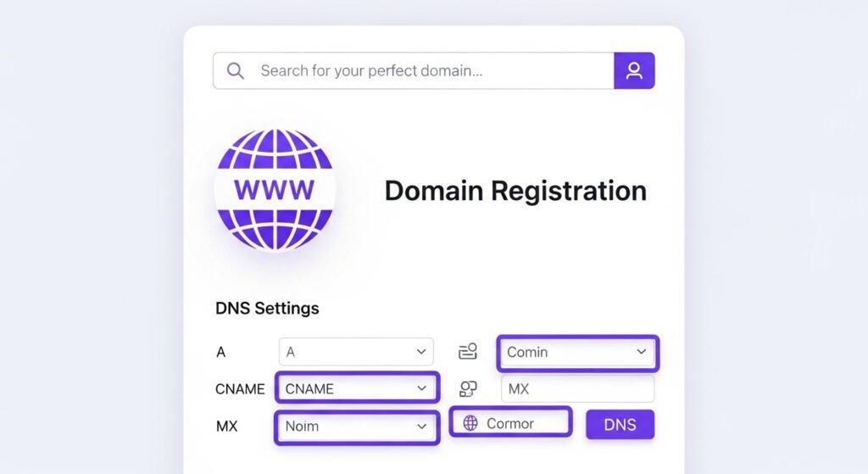Click the CNAME row label

point(240,389)
